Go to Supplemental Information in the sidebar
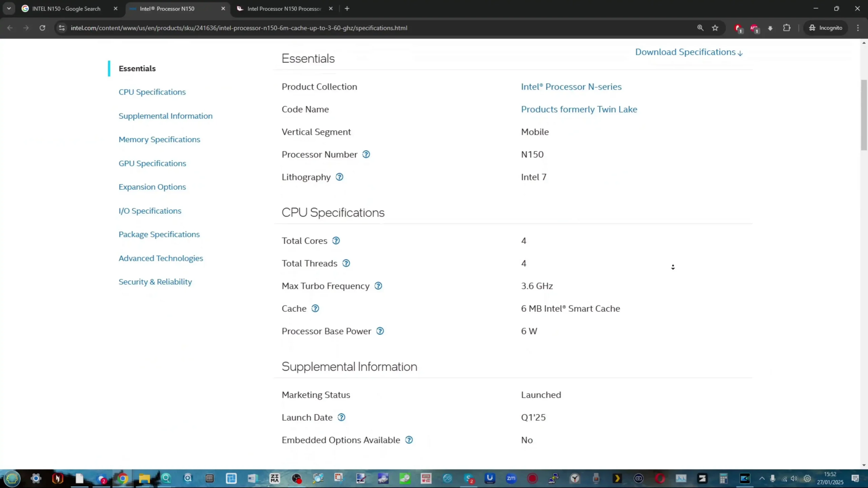This screenshot has width=868, height=488. tap(165, 116)
